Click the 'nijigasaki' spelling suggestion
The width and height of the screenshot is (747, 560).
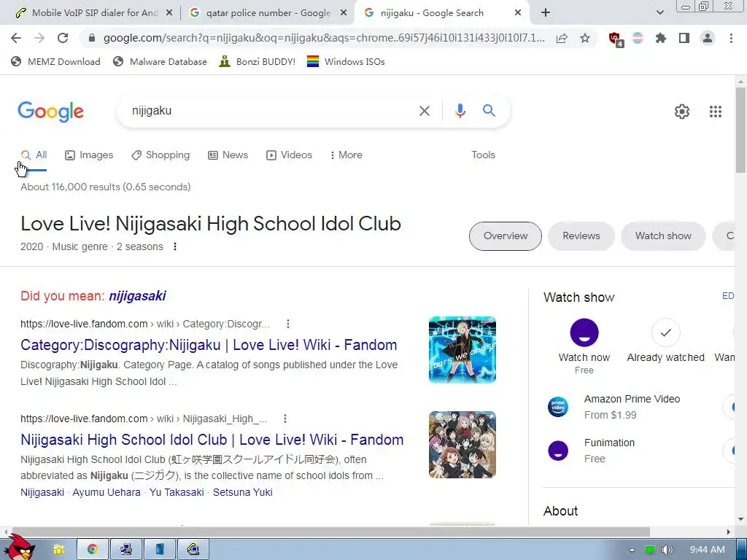137,296
